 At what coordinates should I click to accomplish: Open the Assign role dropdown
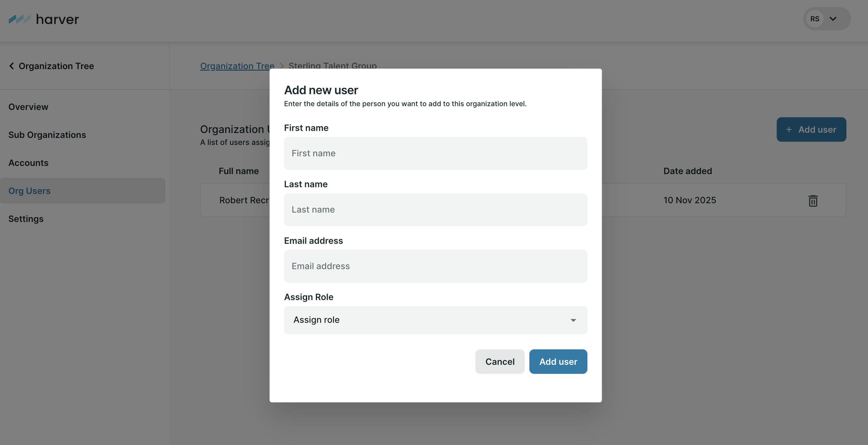(435, 320)
